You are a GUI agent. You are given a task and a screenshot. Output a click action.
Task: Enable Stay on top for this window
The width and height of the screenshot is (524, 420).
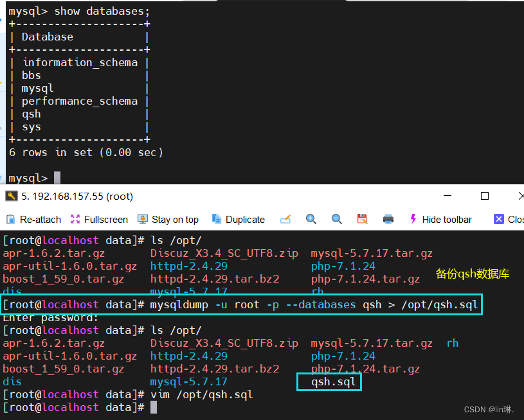click(168, 220)
